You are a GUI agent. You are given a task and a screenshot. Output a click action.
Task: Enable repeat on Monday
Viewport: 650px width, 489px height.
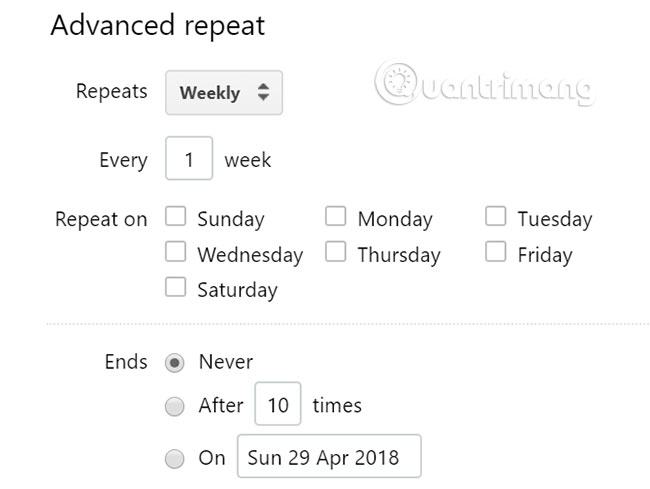(x=336, y=217)
